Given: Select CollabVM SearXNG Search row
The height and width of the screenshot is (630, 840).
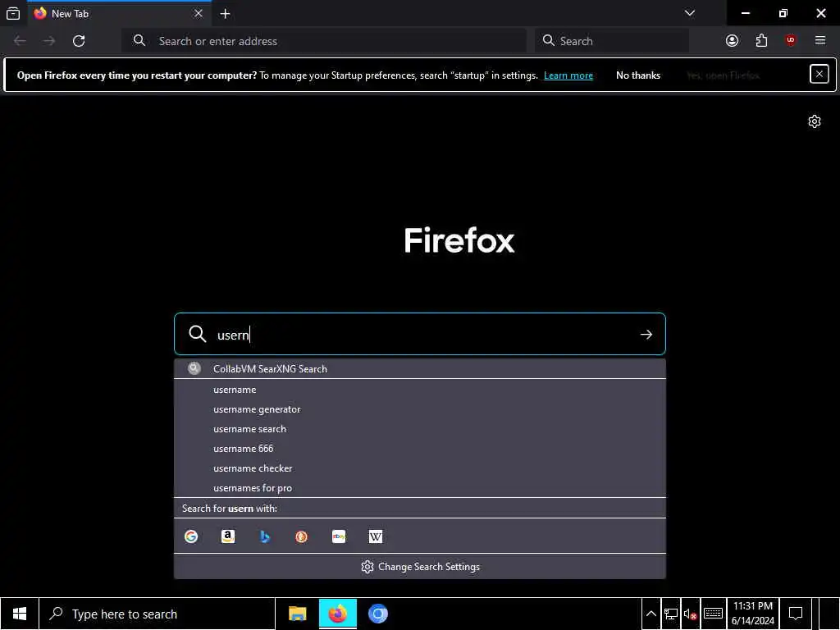Looking at the screenshot, I should (x=420, y=368).
